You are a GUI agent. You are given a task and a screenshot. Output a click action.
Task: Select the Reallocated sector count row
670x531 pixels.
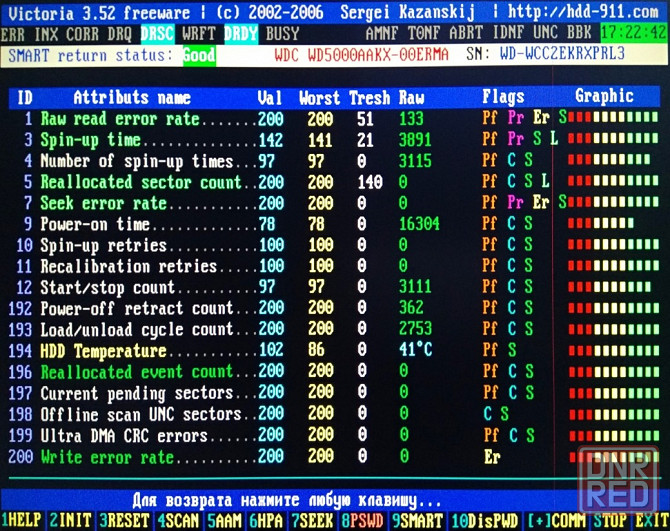(x=140, y=182)
